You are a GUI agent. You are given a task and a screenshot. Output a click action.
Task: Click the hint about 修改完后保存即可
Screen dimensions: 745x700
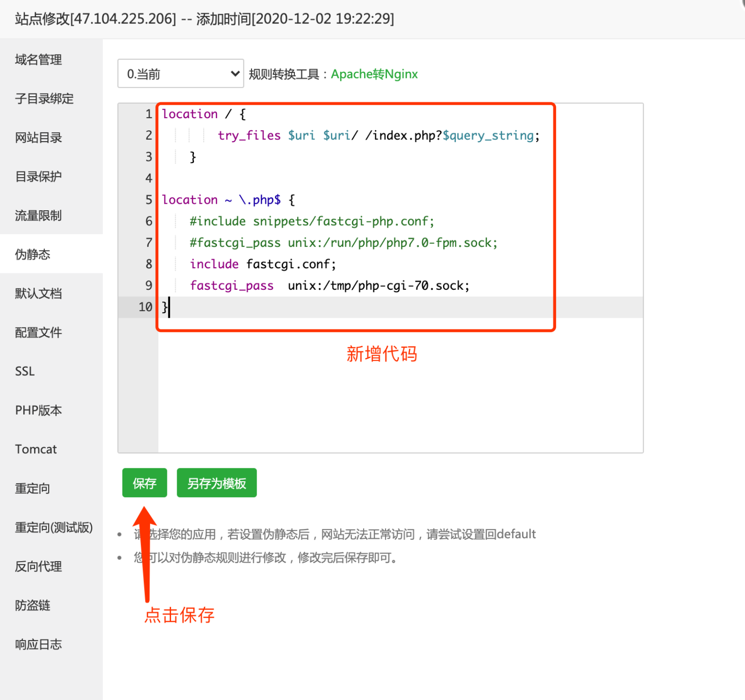coord(265,557)
